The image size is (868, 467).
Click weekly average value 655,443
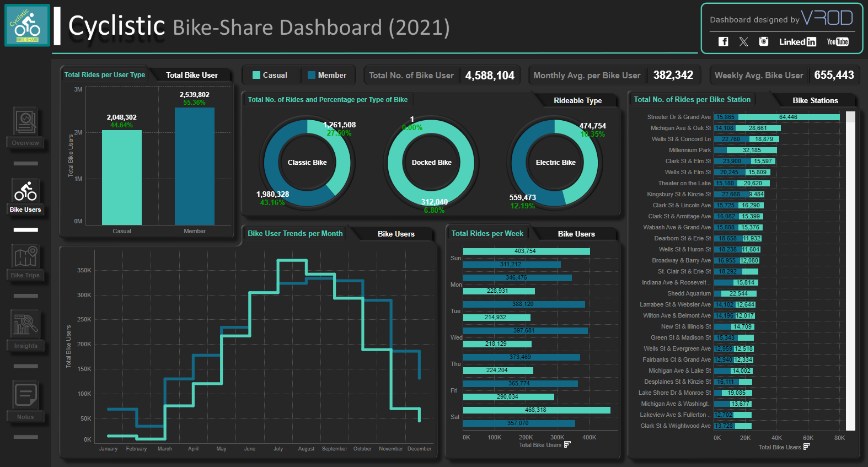[834, 75]
